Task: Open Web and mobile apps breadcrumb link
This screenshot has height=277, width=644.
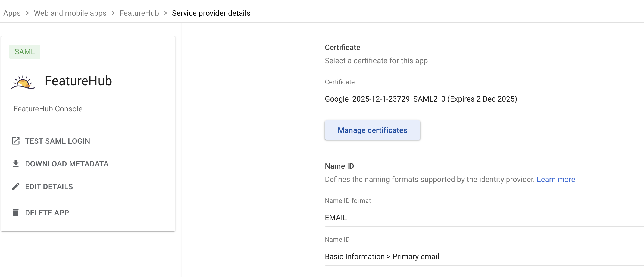Action: [70, 13]
